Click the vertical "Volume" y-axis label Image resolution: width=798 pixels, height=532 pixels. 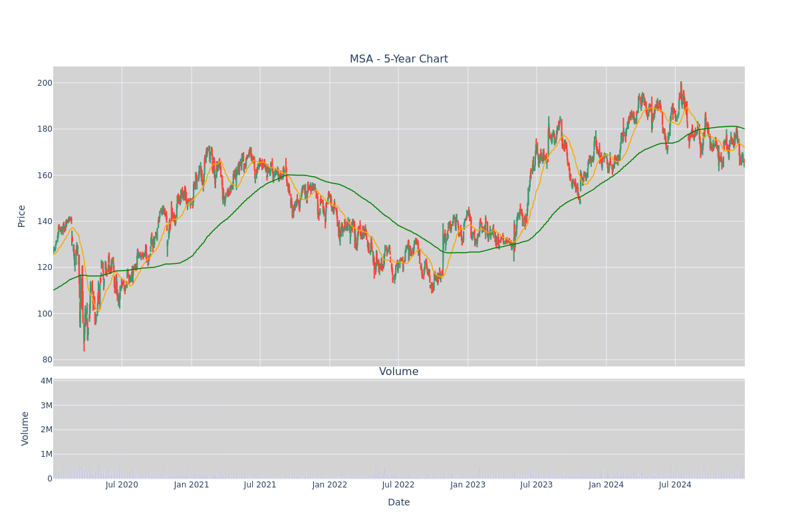pos(25,428)
